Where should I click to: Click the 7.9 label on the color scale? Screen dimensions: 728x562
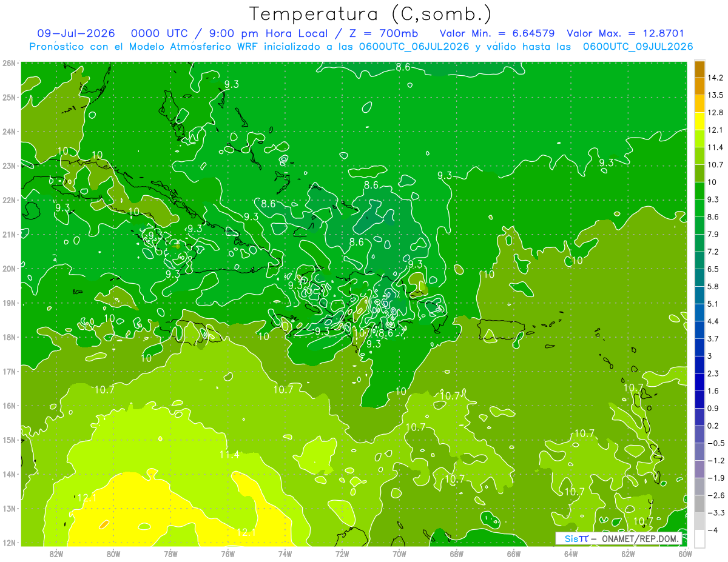[713, 234]
